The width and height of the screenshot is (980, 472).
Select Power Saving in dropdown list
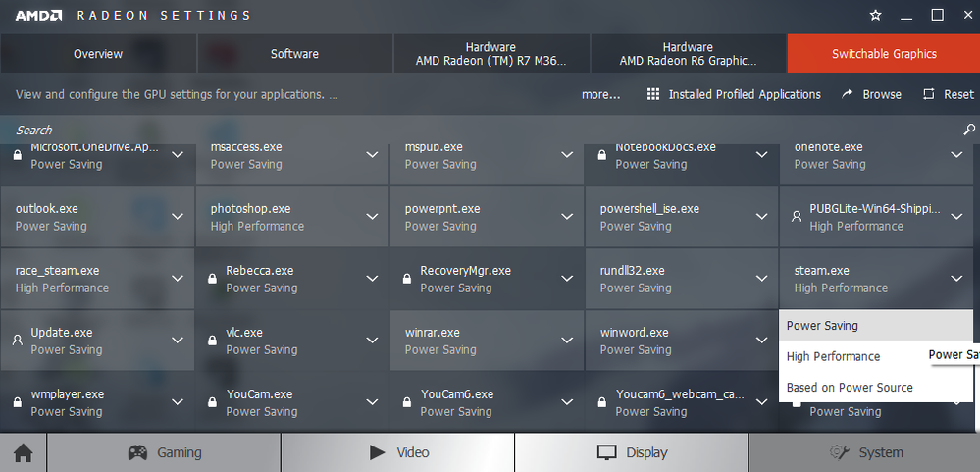(x=876, y=325)
